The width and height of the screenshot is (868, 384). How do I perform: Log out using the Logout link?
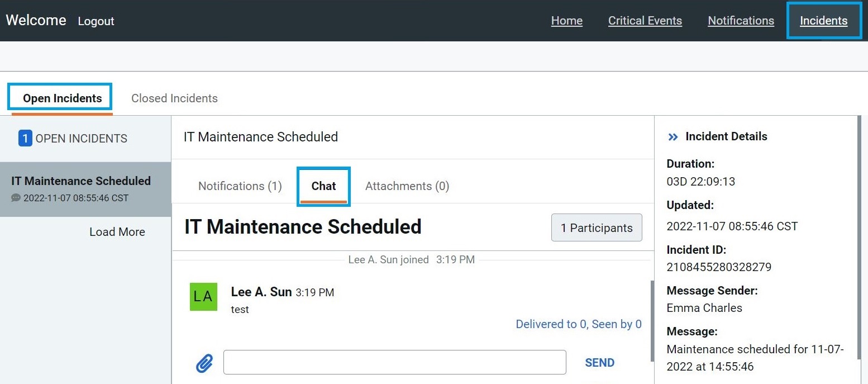pyautogui.click(x=96, y=21)
